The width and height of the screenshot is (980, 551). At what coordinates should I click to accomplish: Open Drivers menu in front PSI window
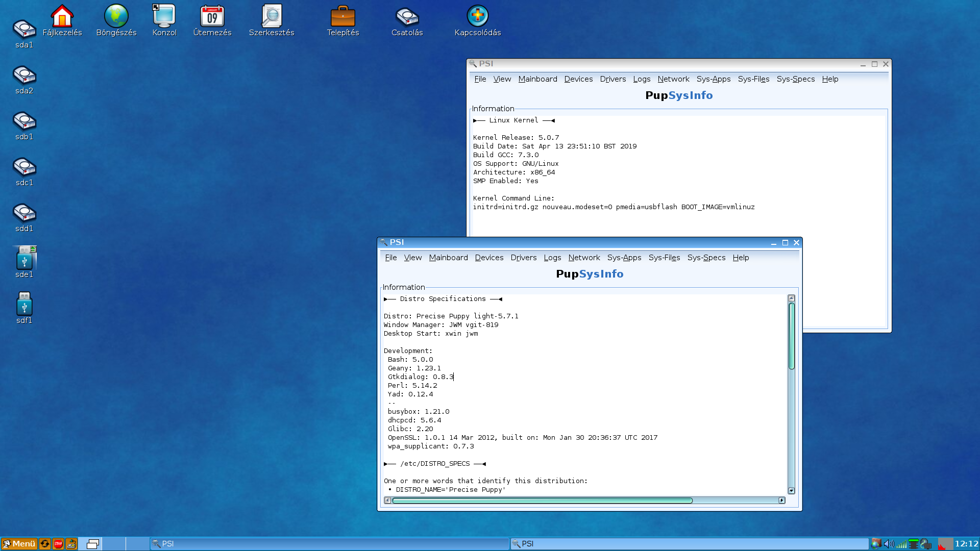[524, 258]
